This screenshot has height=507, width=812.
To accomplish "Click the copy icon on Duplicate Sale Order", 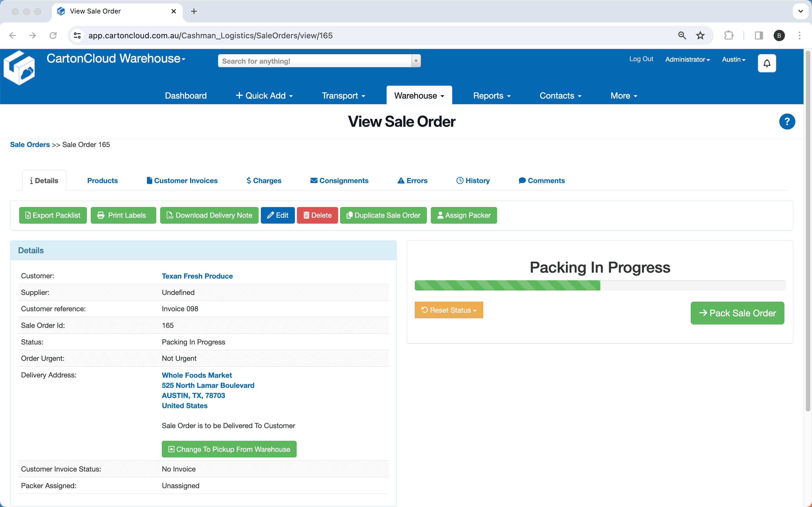I will coord(349,215).
